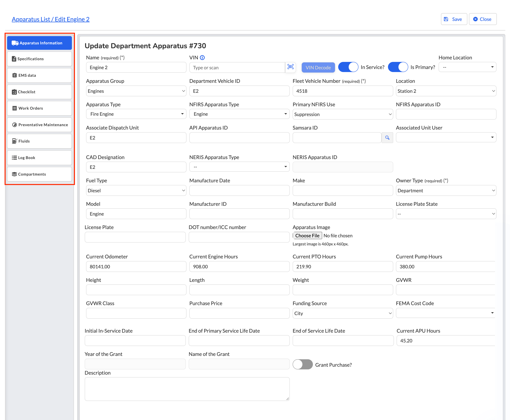510x420 pixels.
Task: Open the Associated Unit User dropdown
Action: (446, 137)
